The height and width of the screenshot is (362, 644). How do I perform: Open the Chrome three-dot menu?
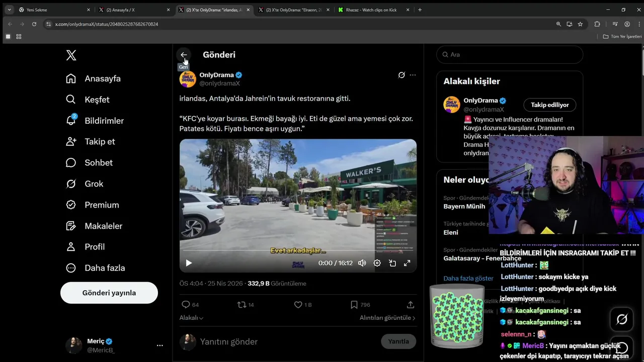point(638,24)
